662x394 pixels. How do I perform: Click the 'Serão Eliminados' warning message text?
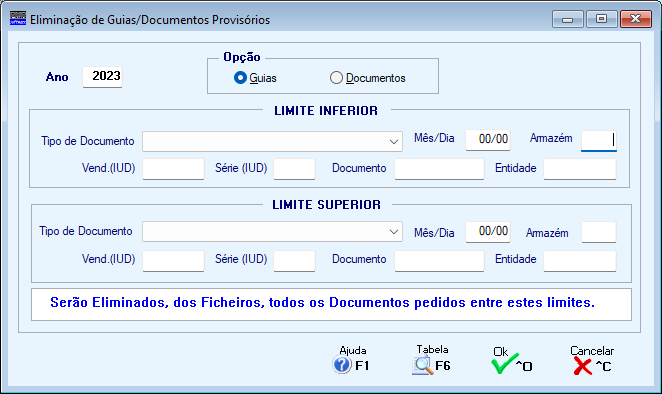(x=323, y=302)
